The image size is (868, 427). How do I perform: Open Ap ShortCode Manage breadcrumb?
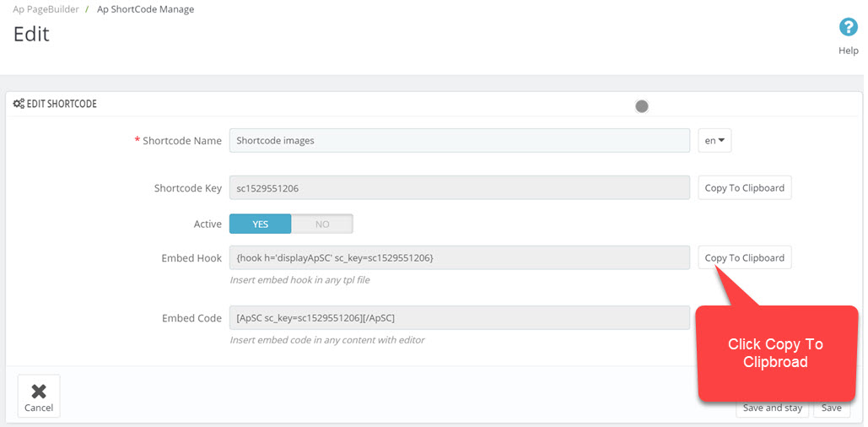pyautogui.click(x=146, y=9)
